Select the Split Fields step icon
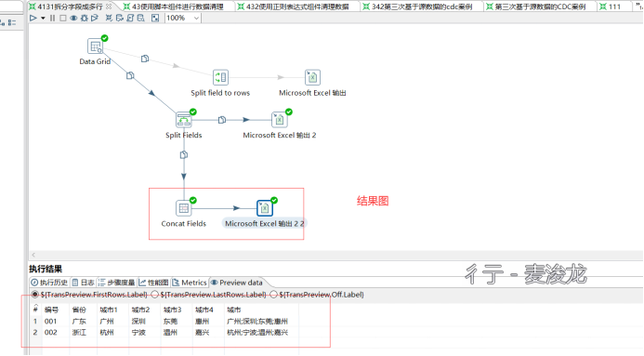This screenshot has height=356, width=644. [x=184, y=120]
